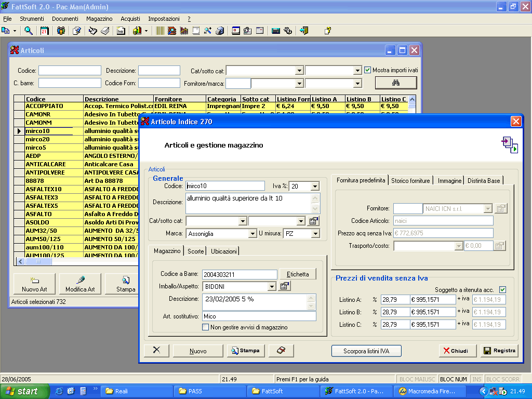
Task: Switch to the Scorte tab
Action: coord(196,251)
